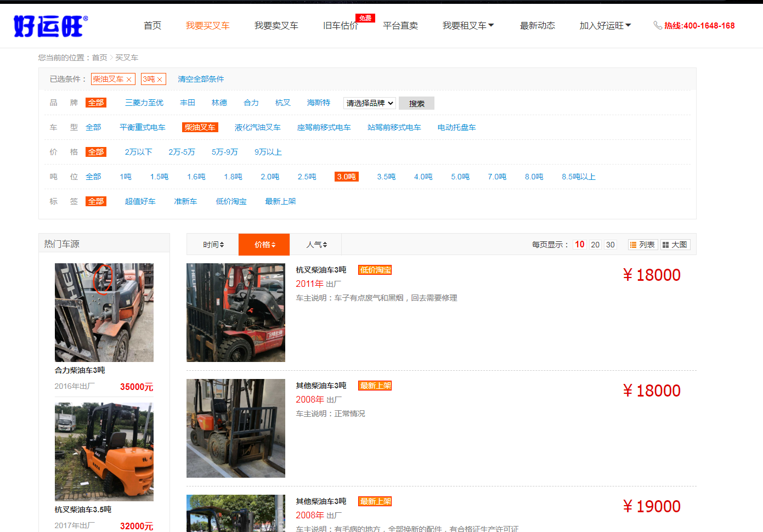Filter by tag 低价淘宝
Screen dimensions: 763x532
231,201
